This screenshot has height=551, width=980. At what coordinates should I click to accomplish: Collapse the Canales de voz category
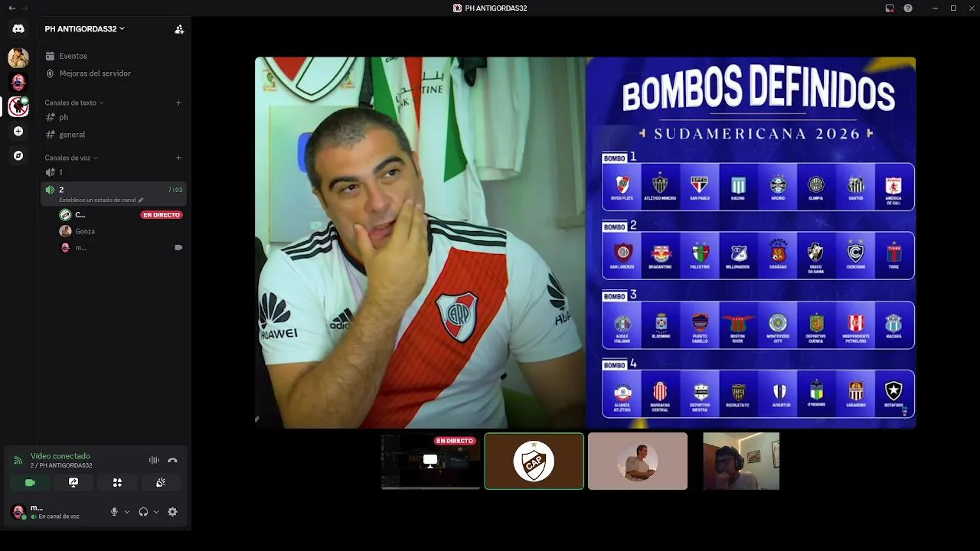click(70, 158)
